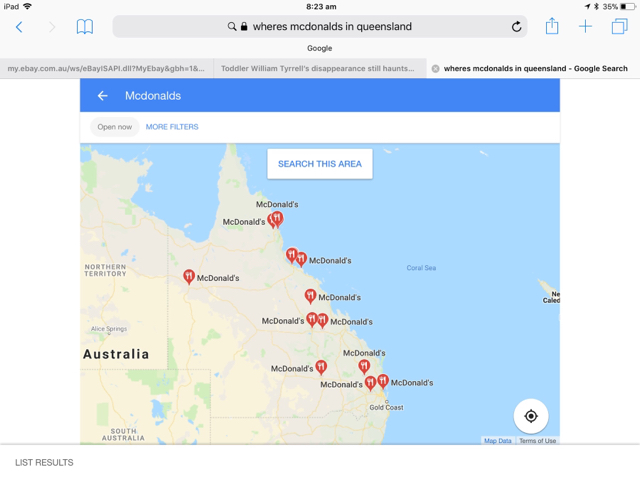Center map with my location button
Screen dimensions: 640x480
(531, 416)
